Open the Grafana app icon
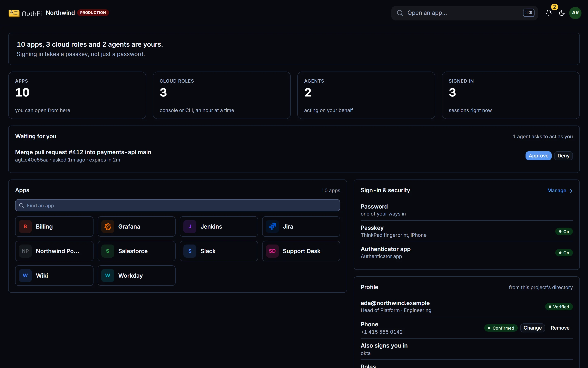The image size is (588, 368). click(x=108, y=227)
